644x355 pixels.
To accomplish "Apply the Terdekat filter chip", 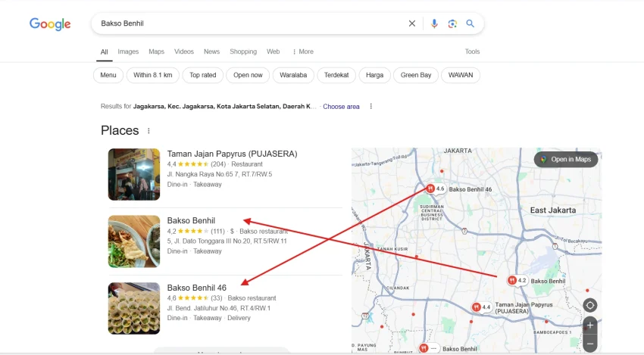I will click(x=336, y=75).
